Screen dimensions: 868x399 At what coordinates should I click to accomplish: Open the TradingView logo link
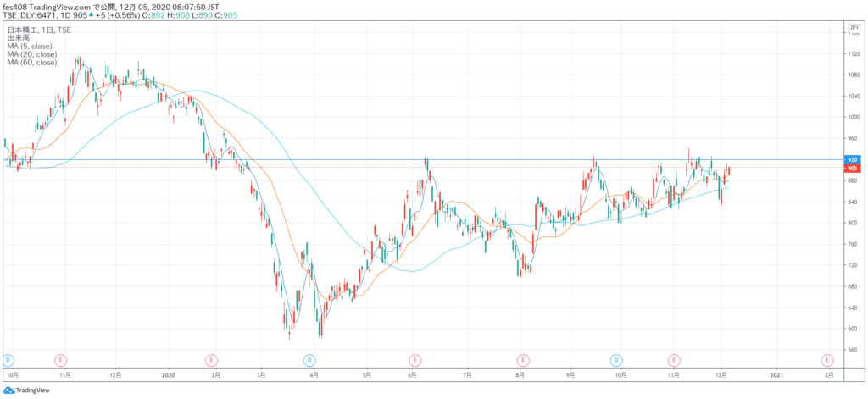(26, 391)
